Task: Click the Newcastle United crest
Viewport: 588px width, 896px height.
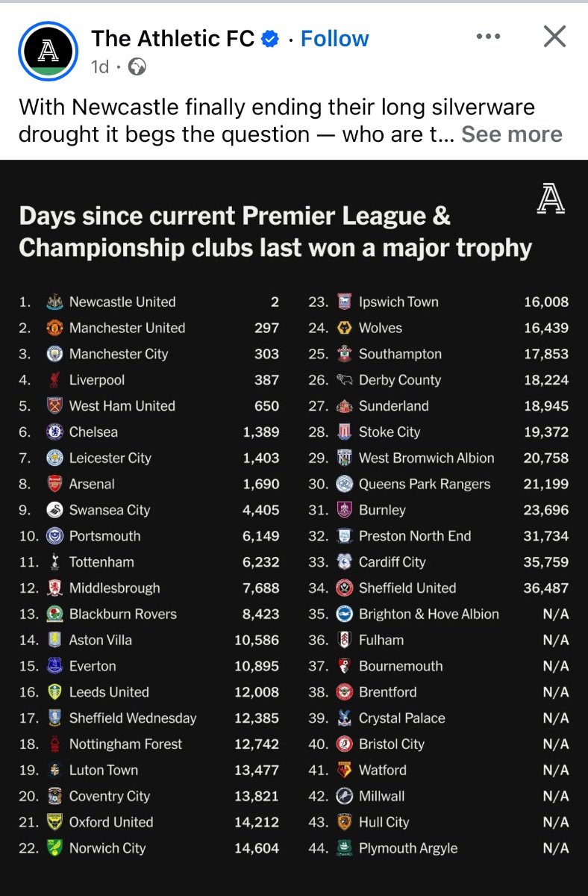Action: [54, 302]
